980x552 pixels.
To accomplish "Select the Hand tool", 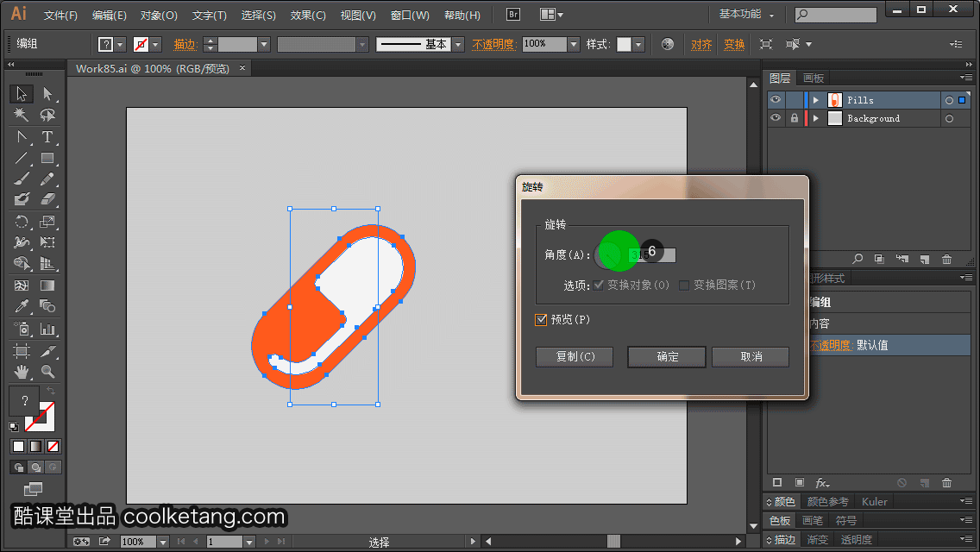I will click(22, 372).
